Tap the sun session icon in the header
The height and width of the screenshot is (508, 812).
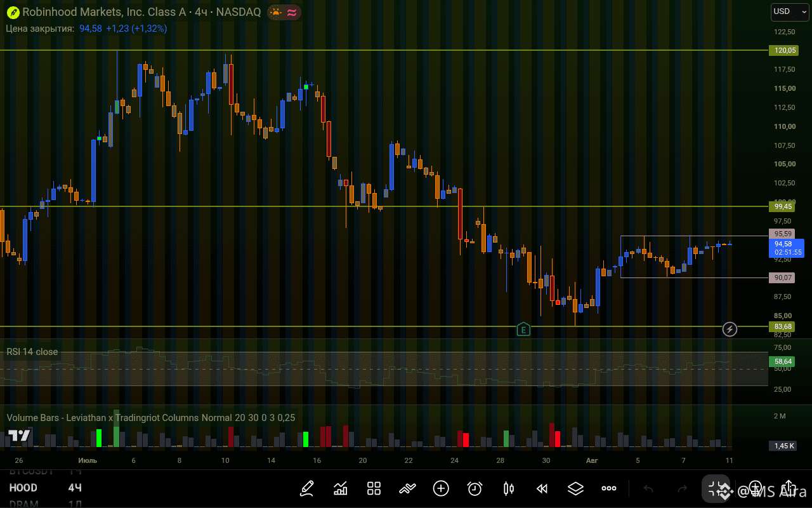tap(276, 12)
